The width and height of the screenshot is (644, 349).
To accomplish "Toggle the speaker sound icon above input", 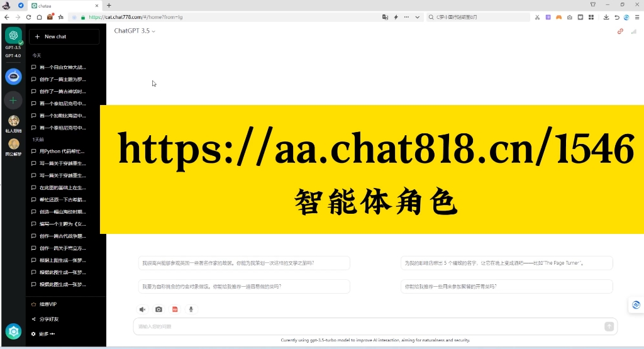I will click(143, 309).
